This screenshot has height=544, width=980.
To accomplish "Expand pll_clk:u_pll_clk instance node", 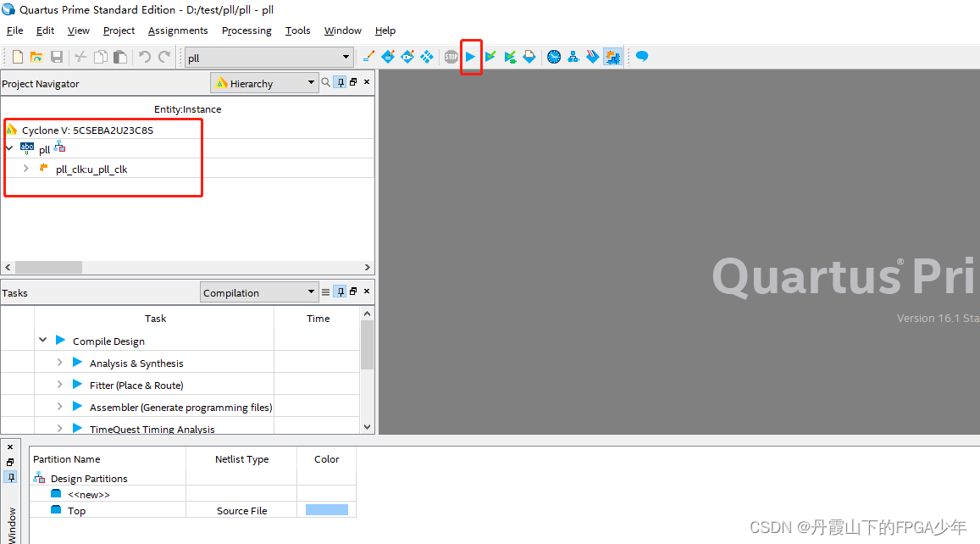I will pos(25,169).
